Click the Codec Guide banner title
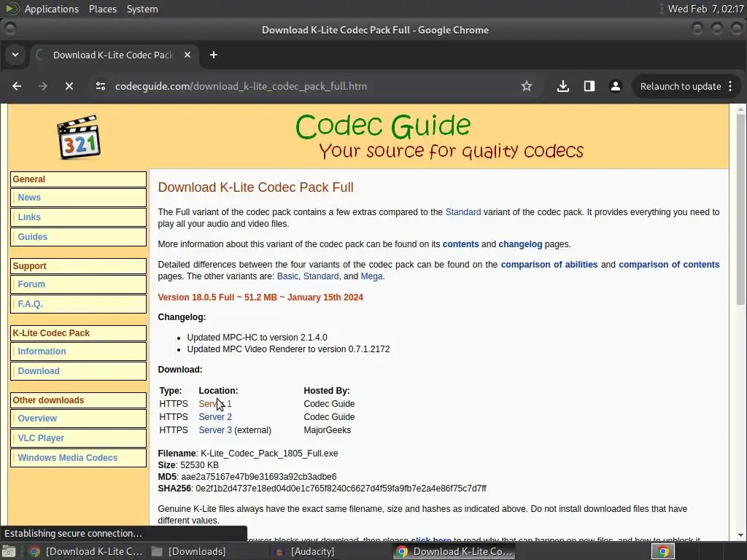The width and height of the screenshot is (747, 560). click(383, 125)
